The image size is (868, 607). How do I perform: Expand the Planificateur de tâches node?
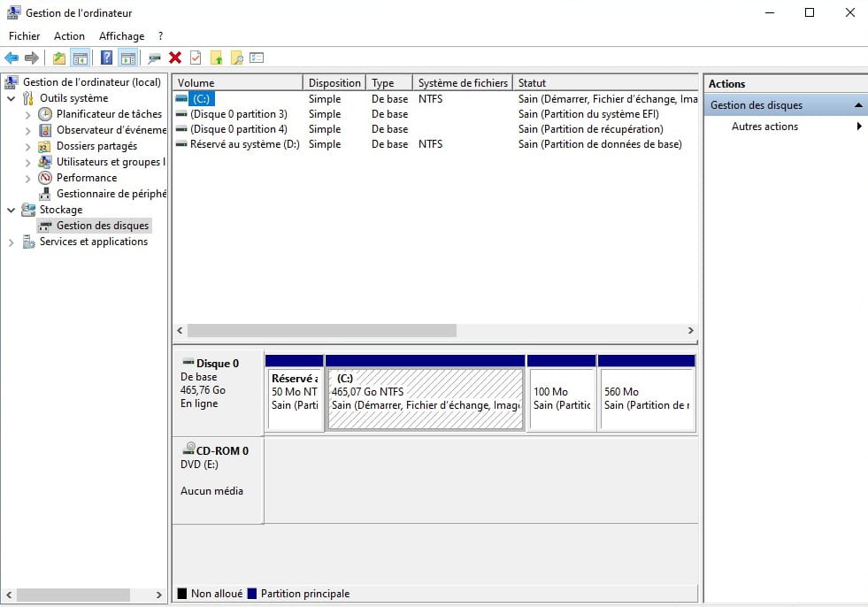[x=28, y=114]
